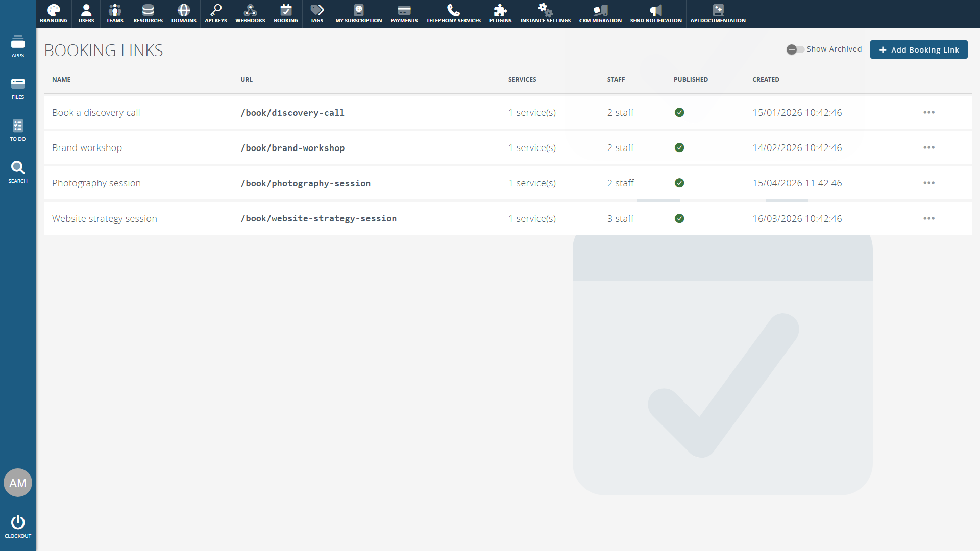Open CRM Migration tool
The height and width of the screenshot is (551, 980).
(x=600, y=14)
